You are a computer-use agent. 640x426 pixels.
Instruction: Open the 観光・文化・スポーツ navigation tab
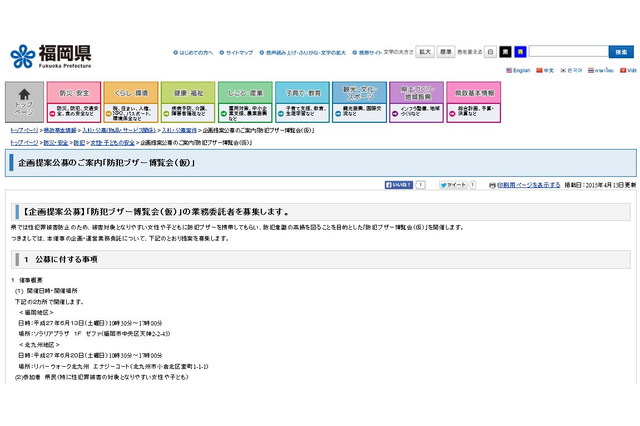click(x=359, y=93)
